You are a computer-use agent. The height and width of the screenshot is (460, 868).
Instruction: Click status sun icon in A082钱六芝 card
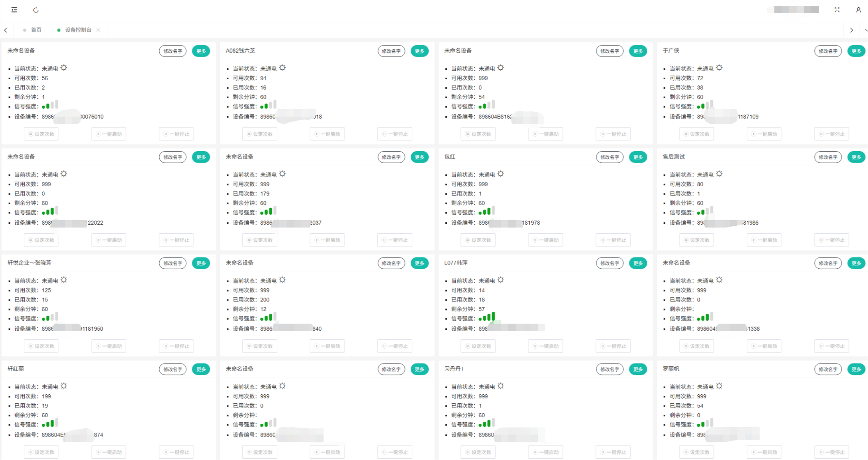pyautogui.click(x=282, y=68)
